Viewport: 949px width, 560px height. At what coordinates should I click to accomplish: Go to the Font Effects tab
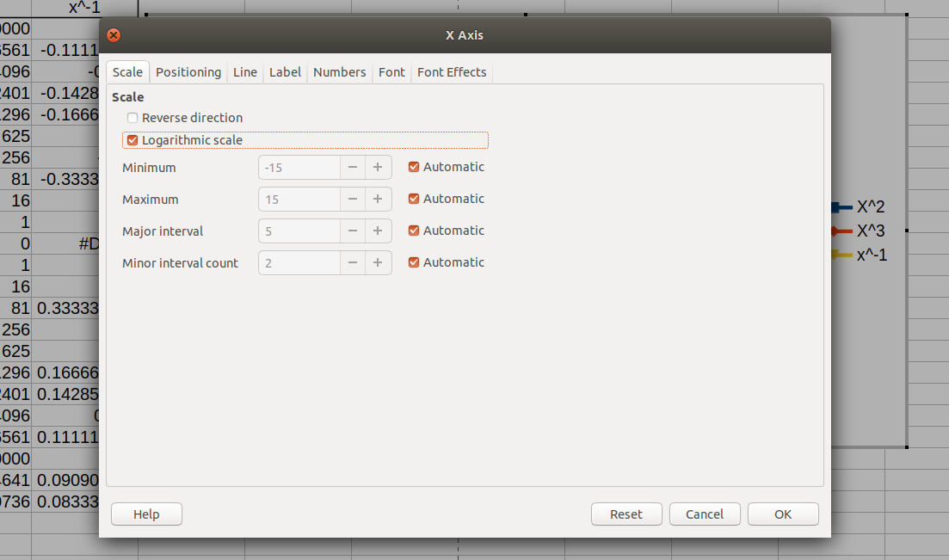tap(452, 72)
